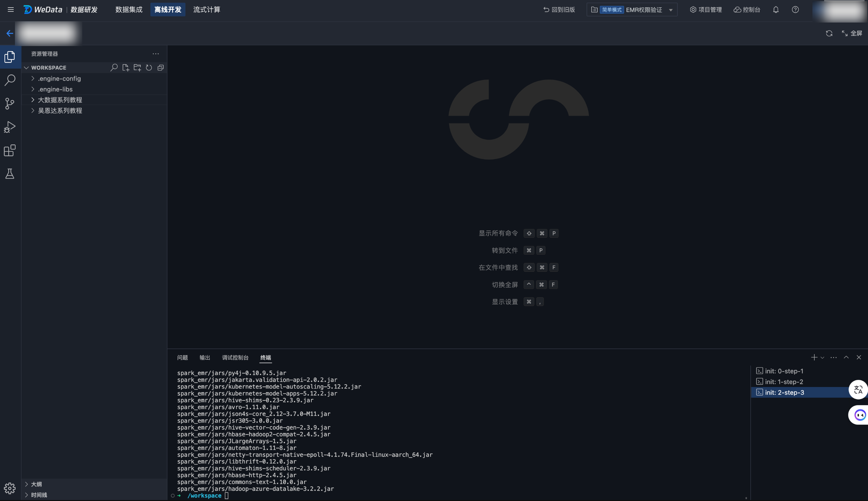Screen dimensions: 868x501
Task: Open the Extensions view in the activity bar
Action: (x=10, y=150)
